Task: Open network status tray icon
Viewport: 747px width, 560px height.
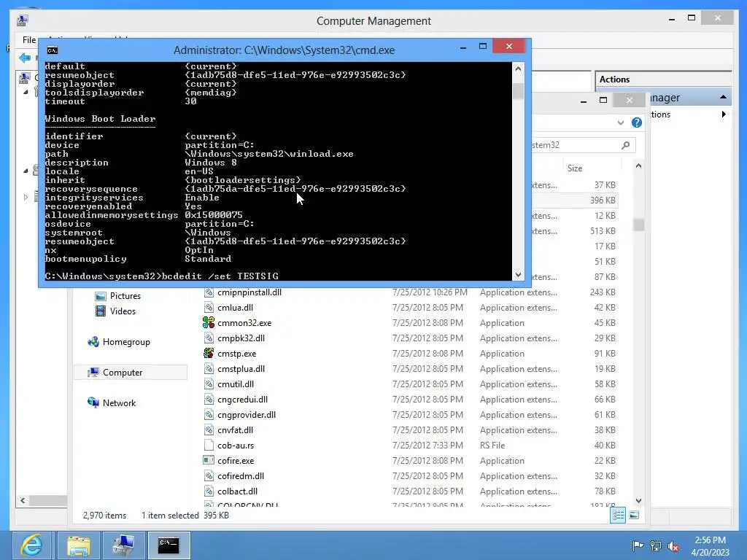Action: (x=656, y=545)
